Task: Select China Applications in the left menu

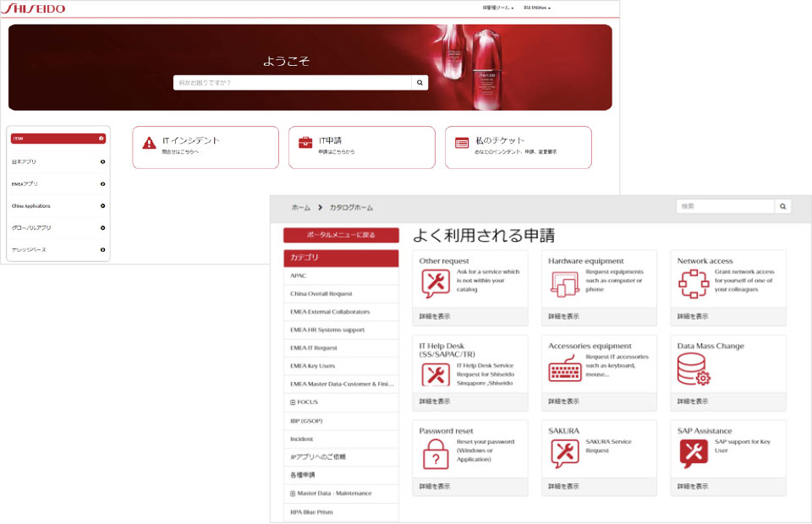Action: coord(58,206)
